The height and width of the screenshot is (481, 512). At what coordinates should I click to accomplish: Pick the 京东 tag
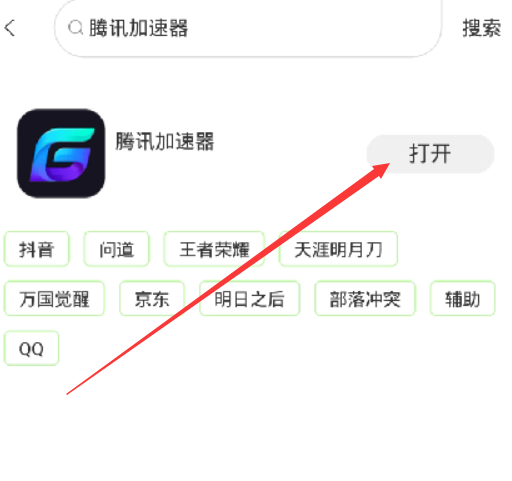tap(152, 298)
